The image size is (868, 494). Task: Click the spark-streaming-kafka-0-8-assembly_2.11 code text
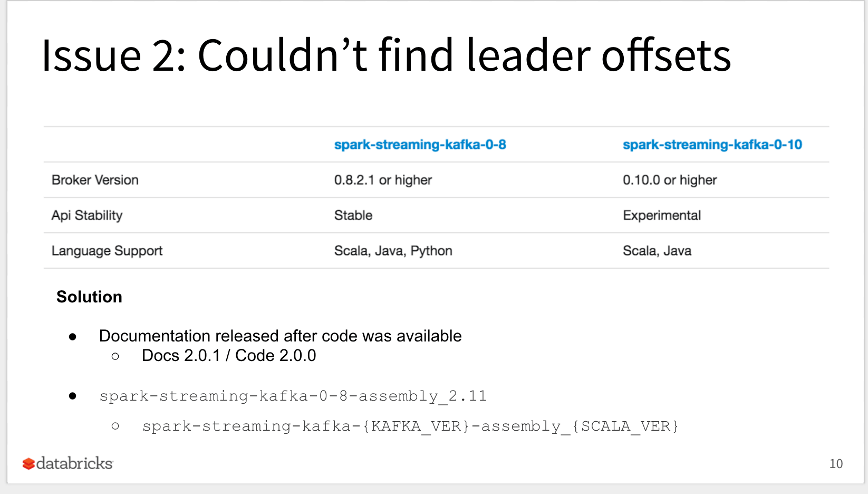293,396
